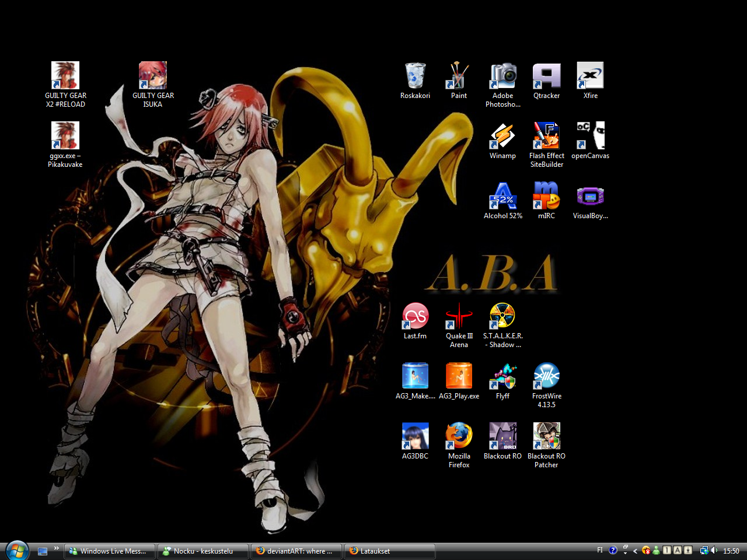Image resolution: width=747 pixels, height=560 pixels.
Task: Switch to Windows Live Messenger taskbar button
Action: [x=109, y=551]
